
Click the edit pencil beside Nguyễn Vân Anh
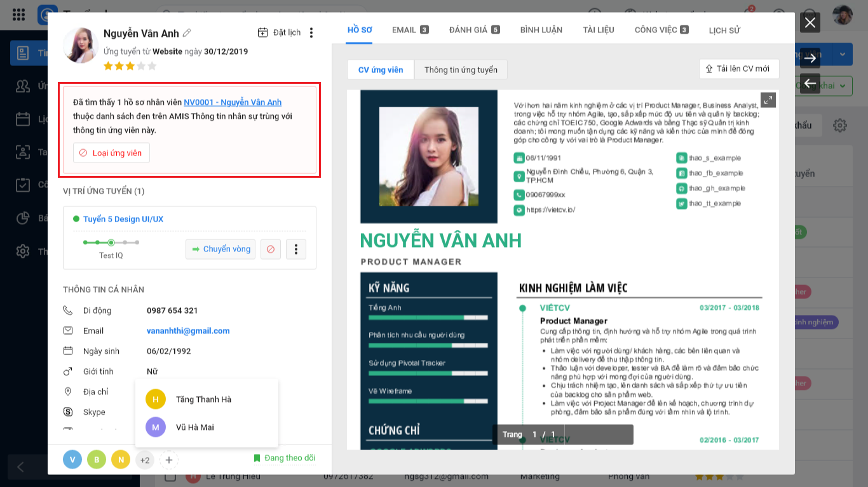pyautogui.click(x=187, y=33)
